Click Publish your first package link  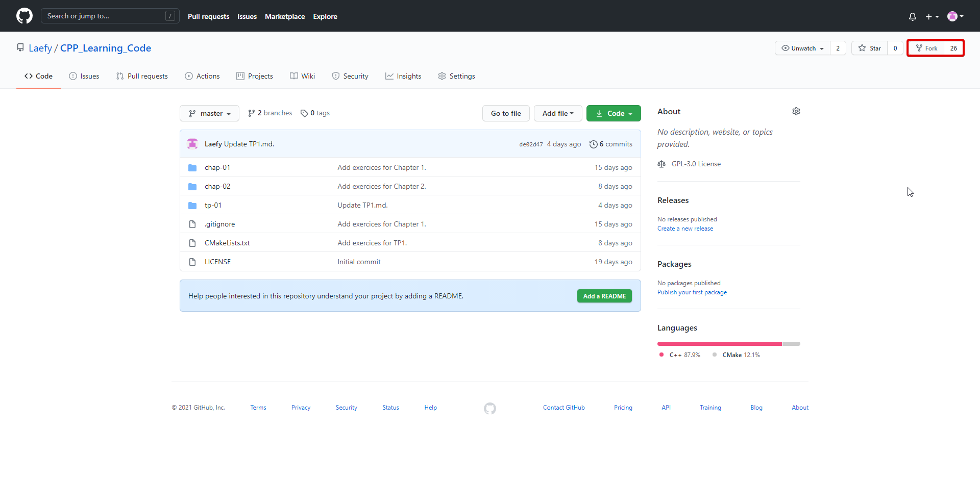coord(692,292)
